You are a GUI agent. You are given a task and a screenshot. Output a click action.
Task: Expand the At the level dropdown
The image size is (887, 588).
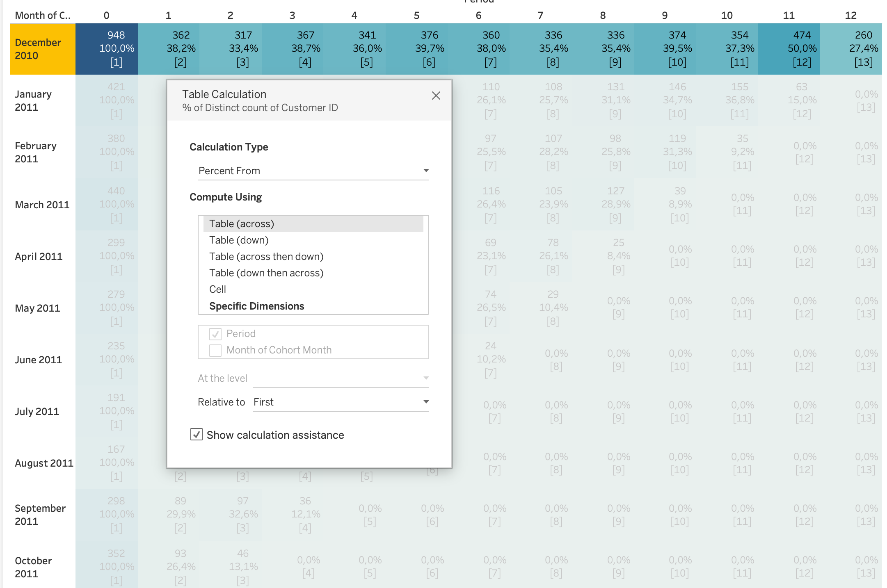[x=341, y=378]
